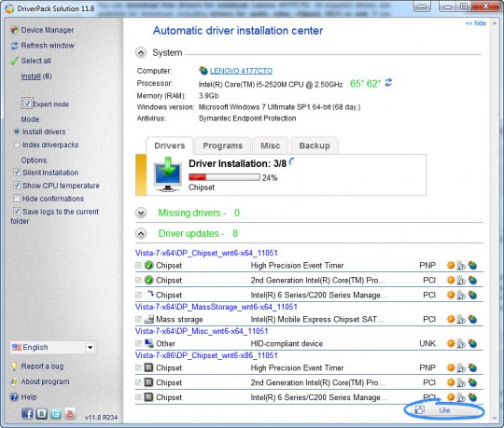Click gear icon on Intel 6 Series x64 row

[451, 295]
